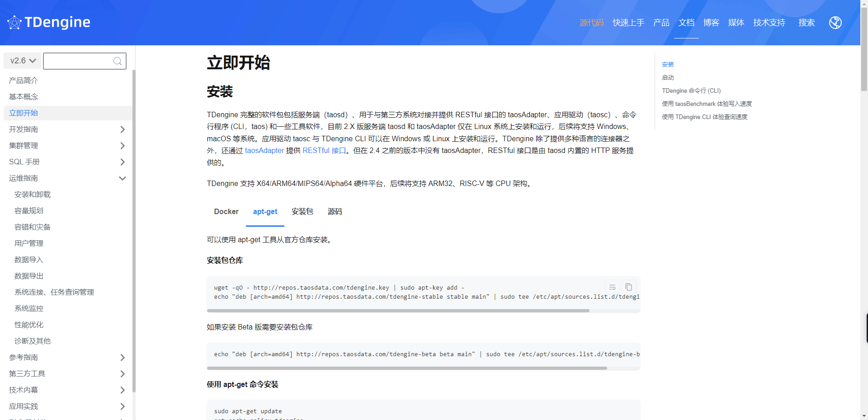This screenshot has height=420, width=868.
Task: Click the search magnifier icon
Action: (x=118, y=61)
